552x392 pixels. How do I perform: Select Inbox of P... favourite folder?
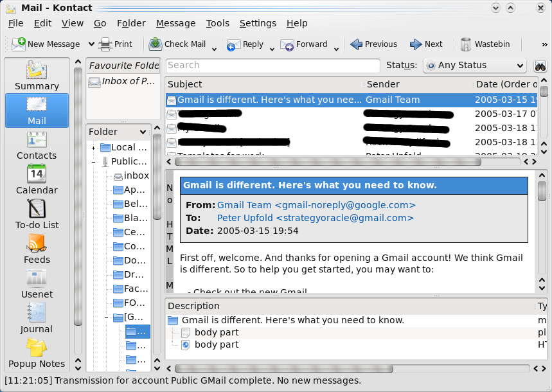(x=122, y=82)
